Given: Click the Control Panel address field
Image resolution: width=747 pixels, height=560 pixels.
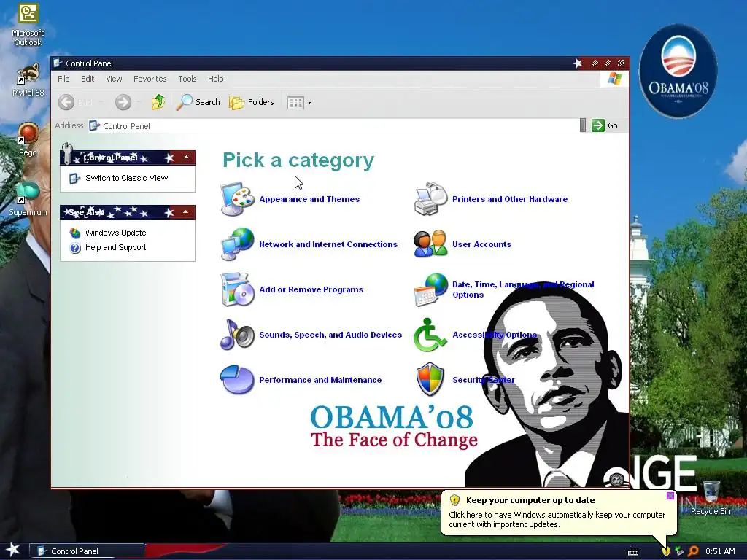Looking at the screenshot, I should 333,125.
